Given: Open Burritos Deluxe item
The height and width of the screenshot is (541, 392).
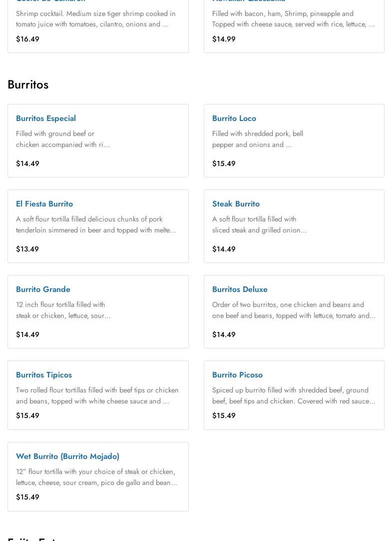Looking at the screenshot, I should click(240, 289).
